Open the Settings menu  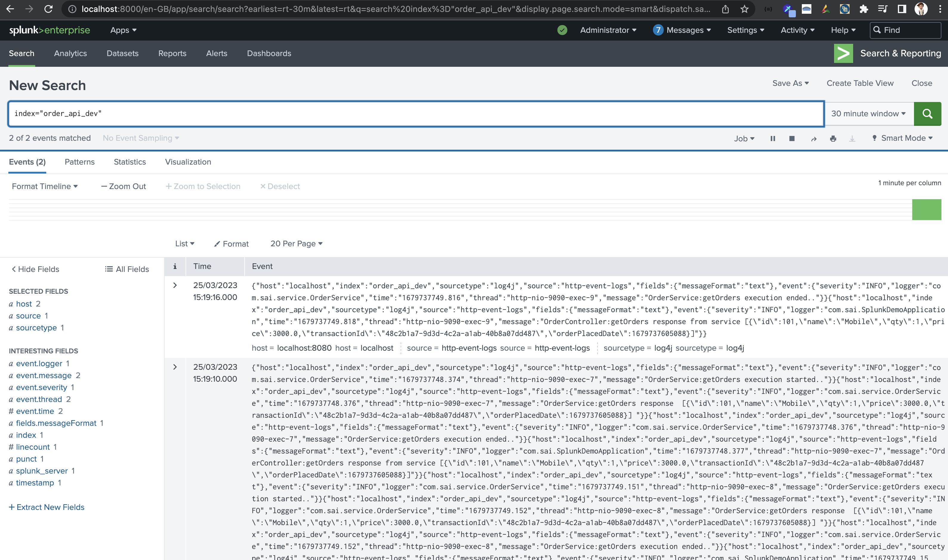(x=745, y=30)
